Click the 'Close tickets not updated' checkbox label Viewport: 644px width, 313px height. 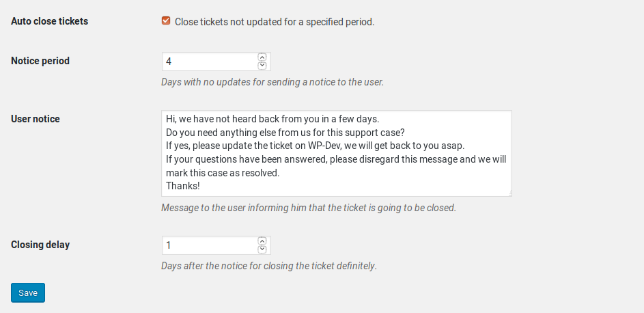[275, 22]
